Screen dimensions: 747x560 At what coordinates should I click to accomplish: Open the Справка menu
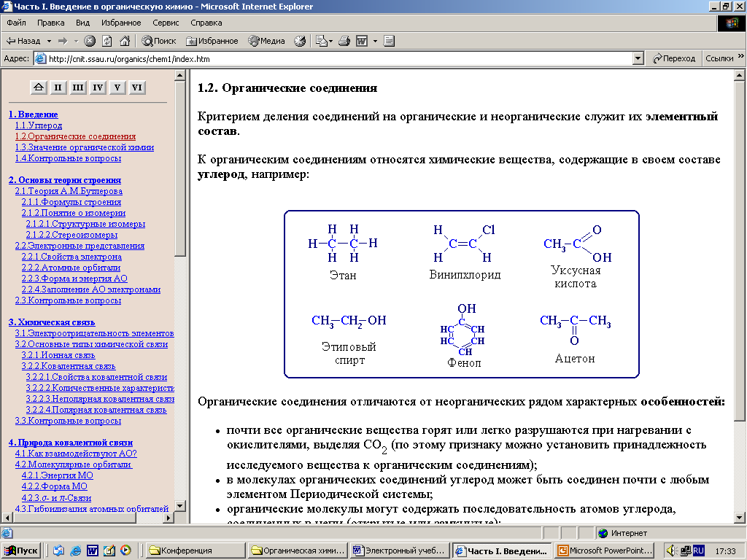[206, 23]
